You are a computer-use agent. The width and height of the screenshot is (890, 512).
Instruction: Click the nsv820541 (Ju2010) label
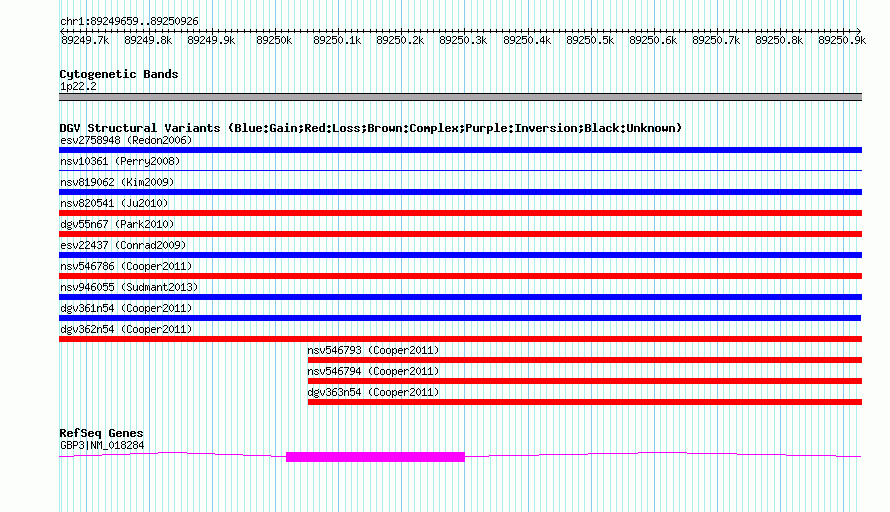pyautogui.click(x=114, y=203)
